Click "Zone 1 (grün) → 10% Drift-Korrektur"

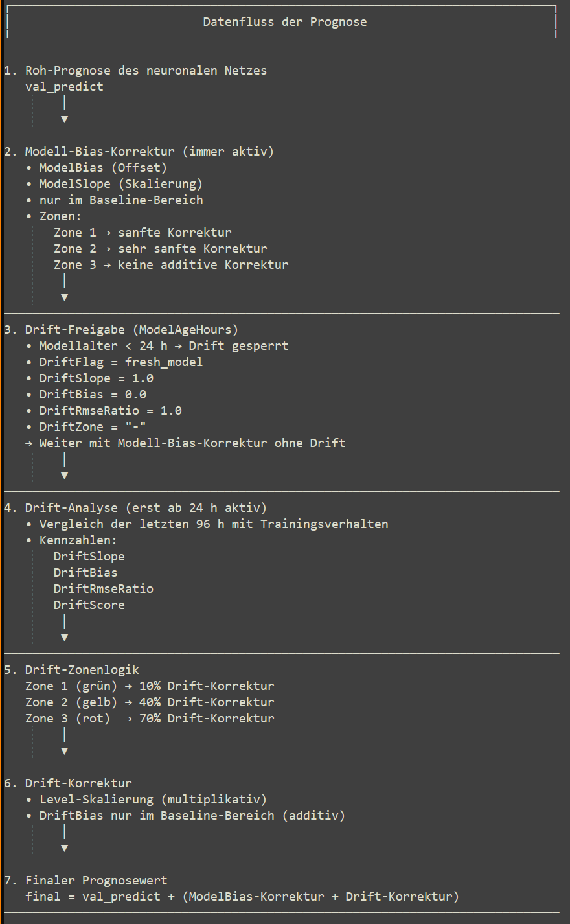point(150,686)
